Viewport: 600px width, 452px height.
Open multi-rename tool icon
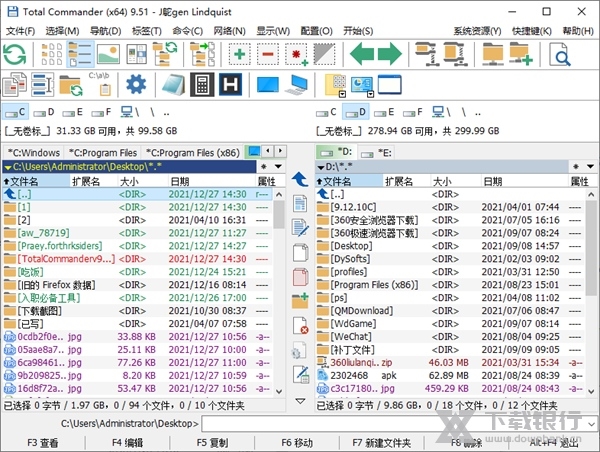pyautogui.click(x=42, y=84)
